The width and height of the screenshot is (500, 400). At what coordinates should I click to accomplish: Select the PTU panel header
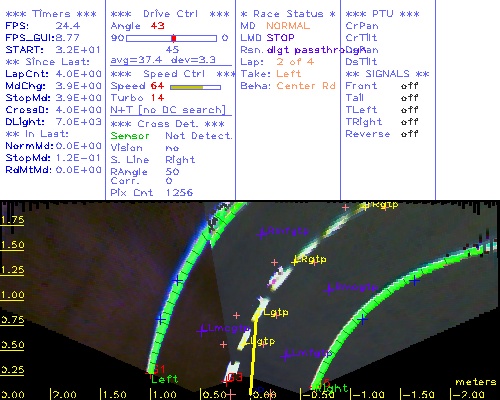click(x=383, y=14)
